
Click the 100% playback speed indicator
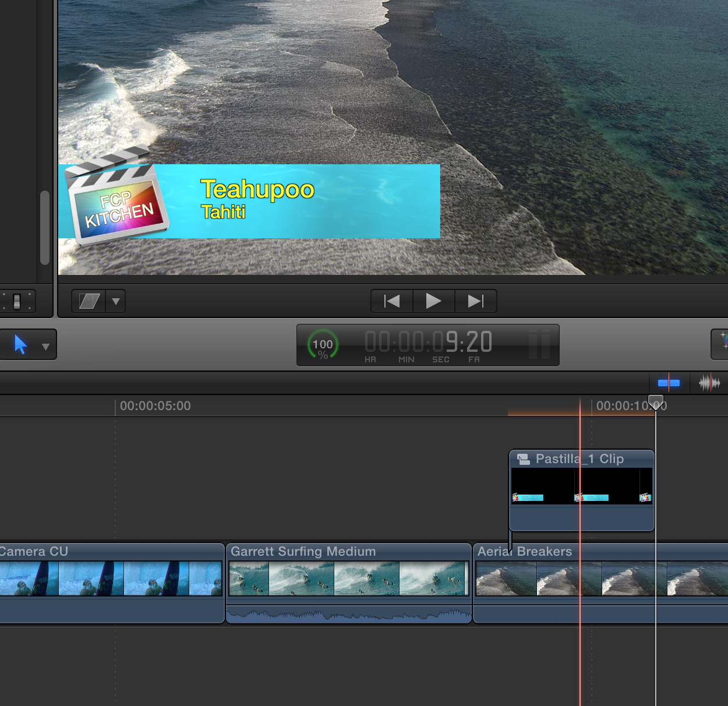(322, 345)
